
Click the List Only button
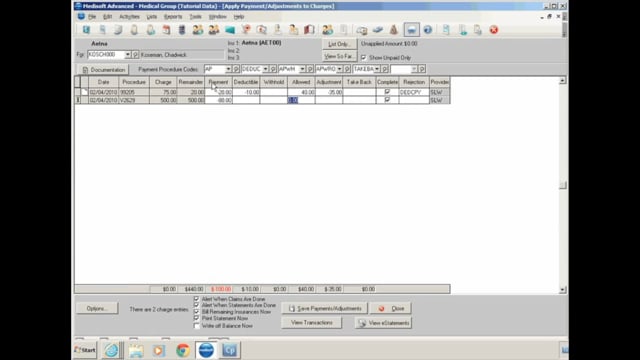339,44
